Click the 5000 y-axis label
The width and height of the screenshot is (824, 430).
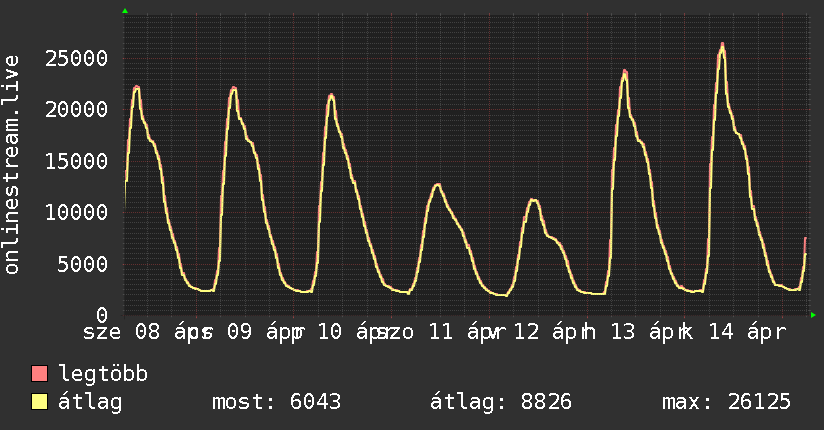(x=83, y=264)
